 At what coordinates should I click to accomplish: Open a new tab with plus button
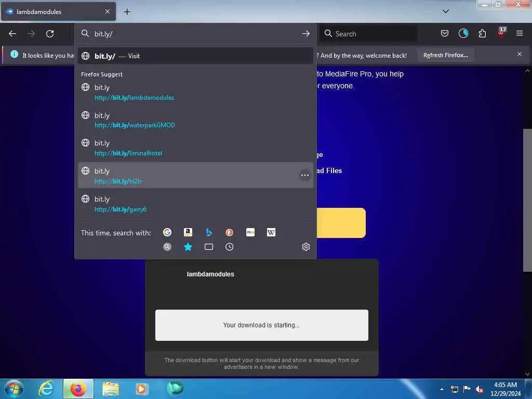click(127, 12)
